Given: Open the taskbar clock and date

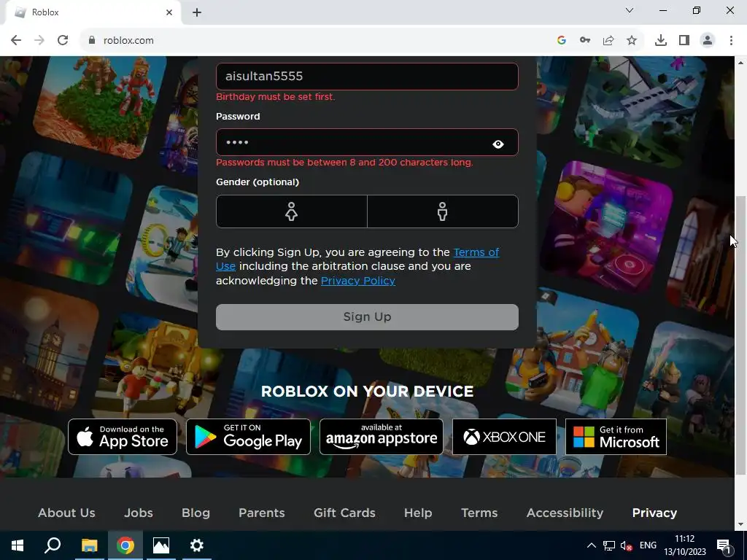Looking at the screenshot, I should point(684,545).
